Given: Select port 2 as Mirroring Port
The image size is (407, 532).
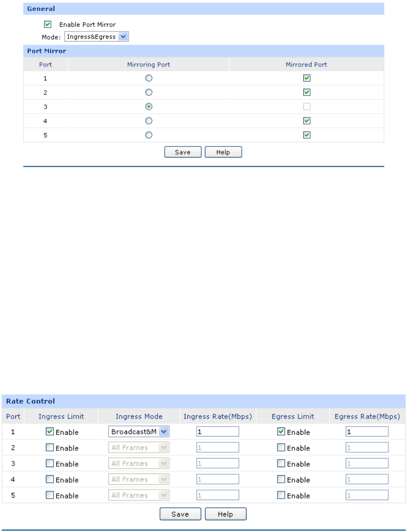Looking at the screenshot, I should tap(149, 92).
